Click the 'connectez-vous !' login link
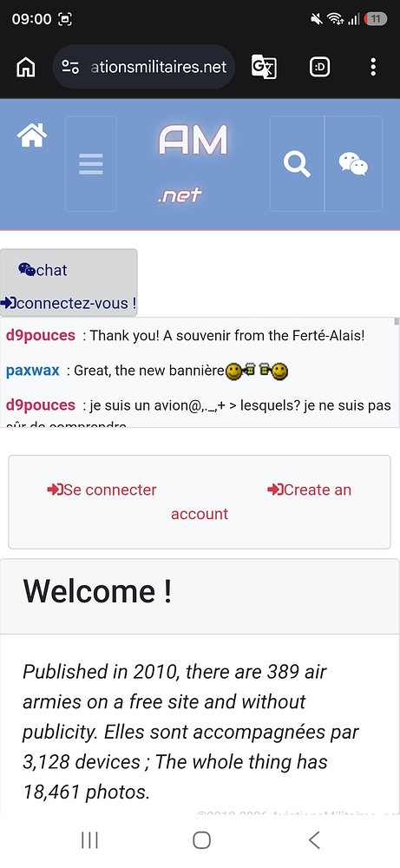This screenshot has height=868, width=400. click(x=69, y=303)
